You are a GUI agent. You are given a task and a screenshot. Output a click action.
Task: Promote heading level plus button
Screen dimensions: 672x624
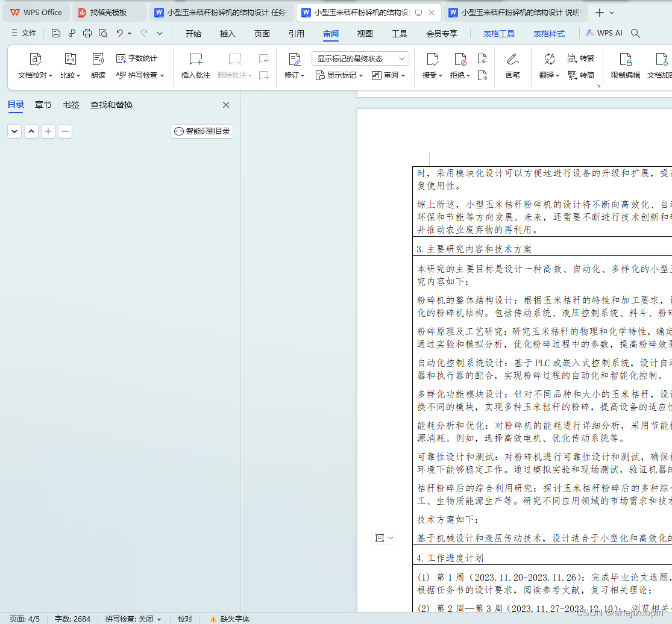pyautogui.click(x=48, y=131)
